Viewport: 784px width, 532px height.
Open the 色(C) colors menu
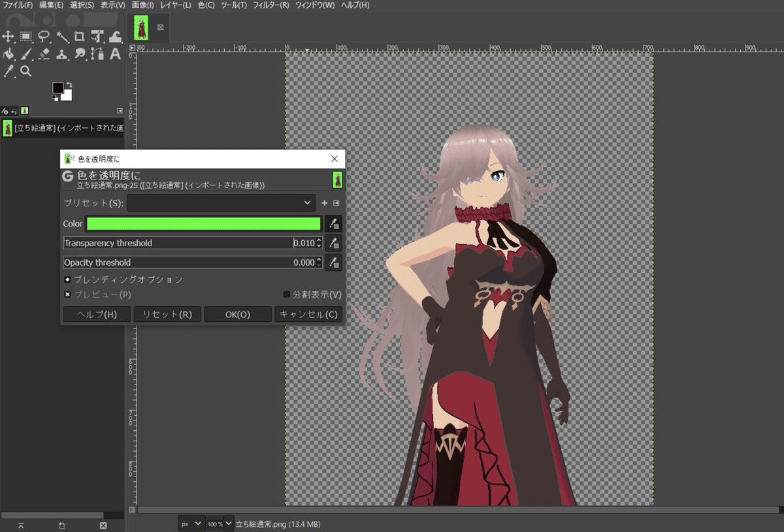pyautogui.click(x=206, y=5)
